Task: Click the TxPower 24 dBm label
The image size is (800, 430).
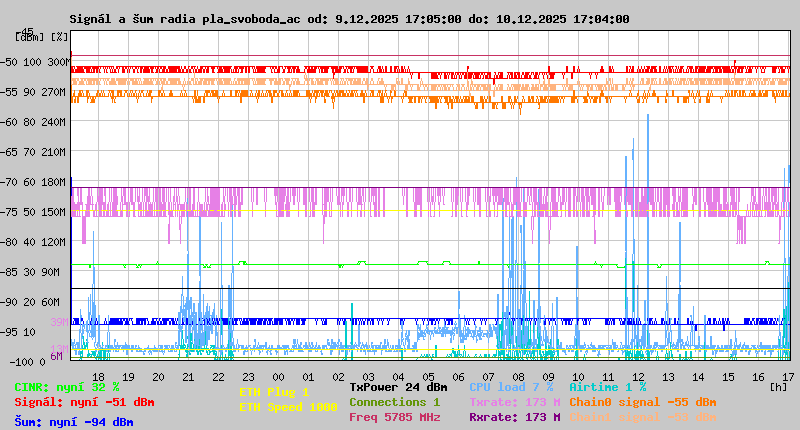Action: click(x=398, y=387)
